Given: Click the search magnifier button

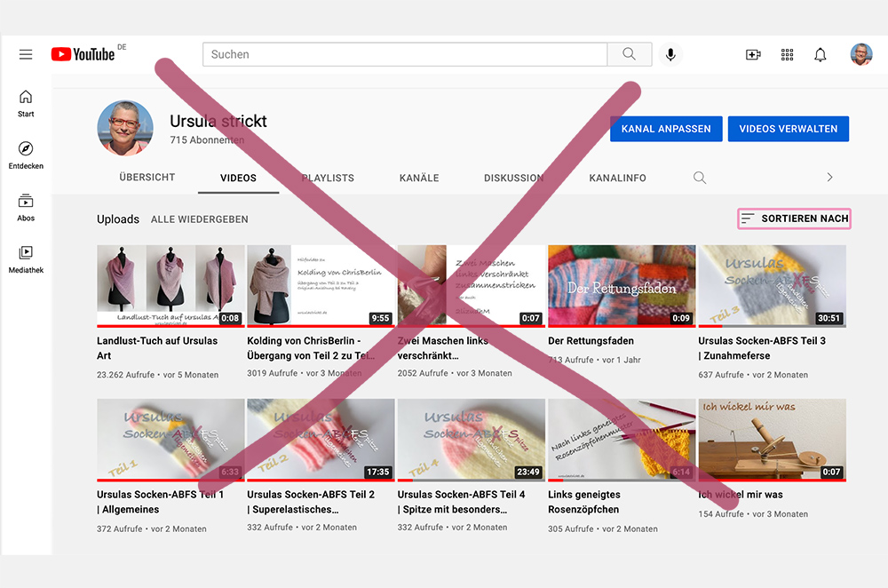Looking at the screenshot, I should click(629, 54).
